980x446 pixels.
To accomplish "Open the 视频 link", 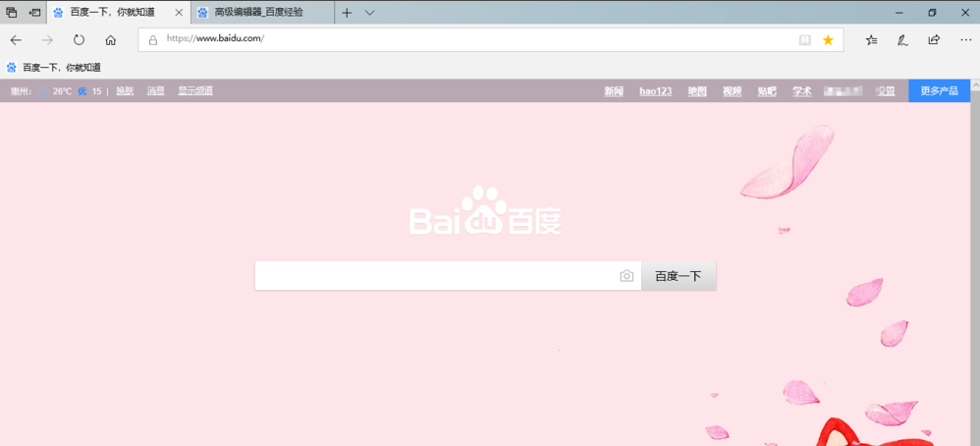I will pos(733,91).
